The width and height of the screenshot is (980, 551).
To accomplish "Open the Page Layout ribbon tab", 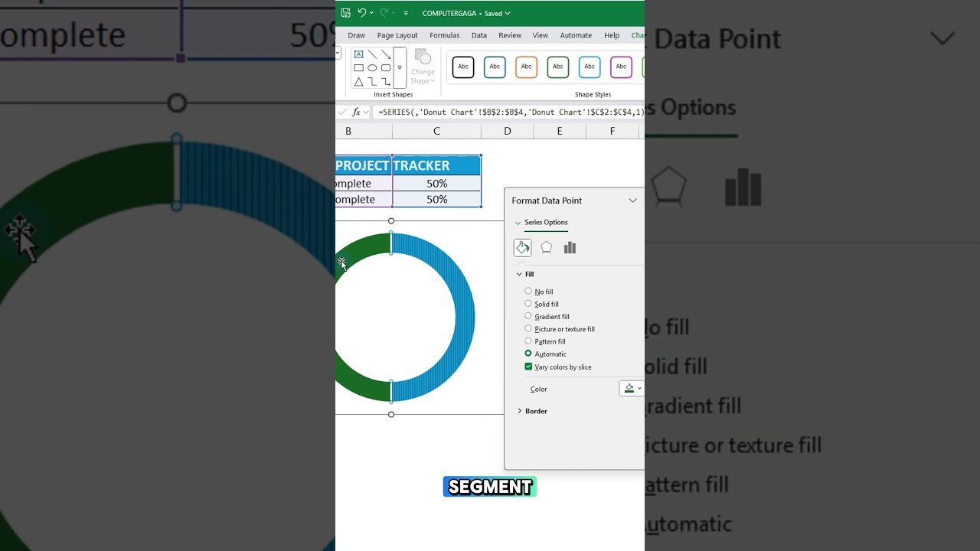I will (397, 35).
